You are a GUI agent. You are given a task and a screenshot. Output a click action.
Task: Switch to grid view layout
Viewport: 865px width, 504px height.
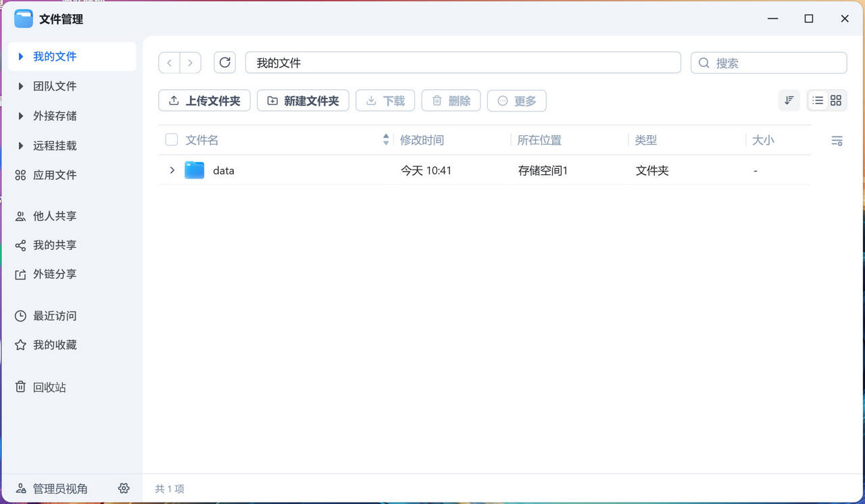[x=836, y=101]
